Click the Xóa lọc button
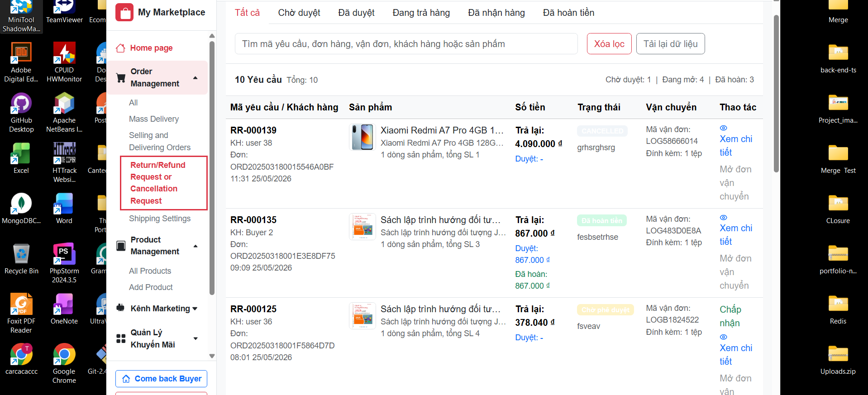This screenshot has width=868, height=395. 609,44
